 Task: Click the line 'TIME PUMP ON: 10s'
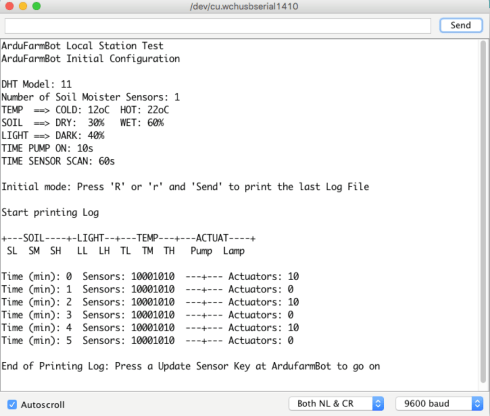tap(47, 148)
